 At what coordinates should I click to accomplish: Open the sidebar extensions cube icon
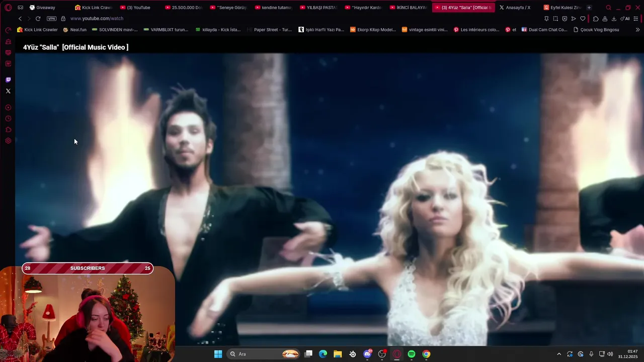pos(8,130)
